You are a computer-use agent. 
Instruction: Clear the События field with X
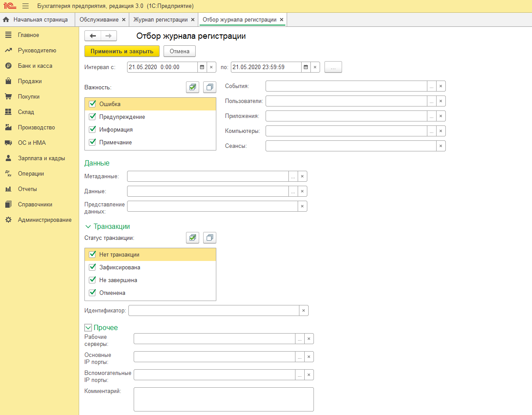click(x=441, y=86)
